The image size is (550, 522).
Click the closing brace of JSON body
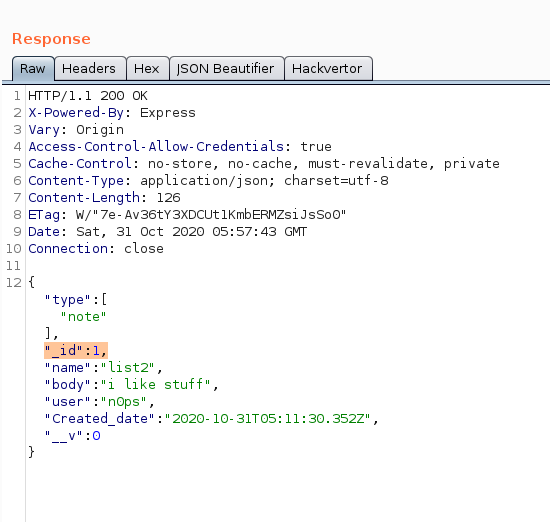click(x=32, y=452)
